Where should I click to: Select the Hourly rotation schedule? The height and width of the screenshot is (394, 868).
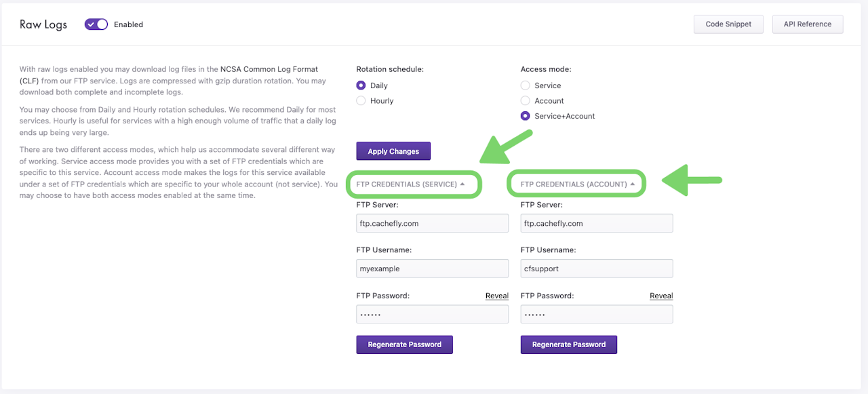tap(361, 101)
